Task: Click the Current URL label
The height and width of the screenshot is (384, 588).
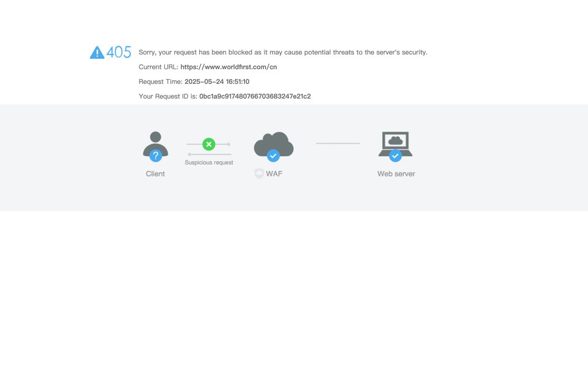Action: pyautogui.click(x=159, y=67)
